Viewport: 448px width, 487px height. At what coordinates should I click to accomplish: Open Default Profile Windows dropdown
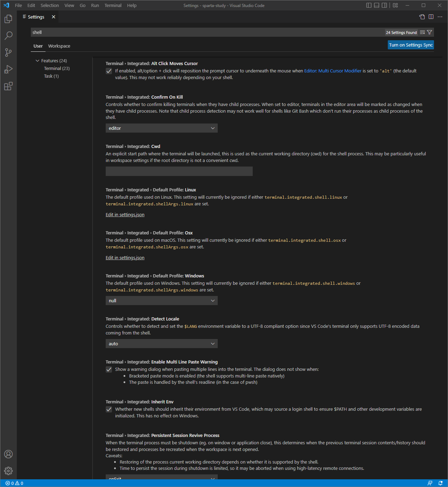(x=162, y=301)
